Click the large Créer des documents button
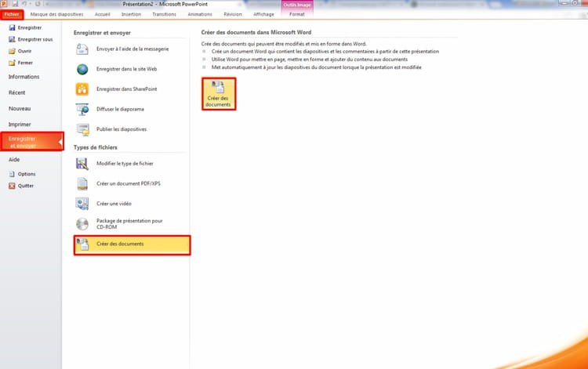This screenshot has height=369, width=588. (x=219, y=94)
